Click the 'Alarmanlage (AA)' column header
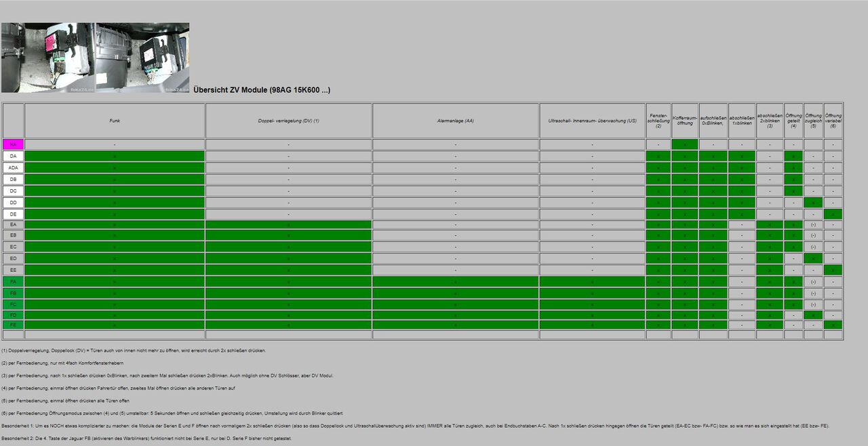Viewport: 868px width, 446px height. (456, 121)
